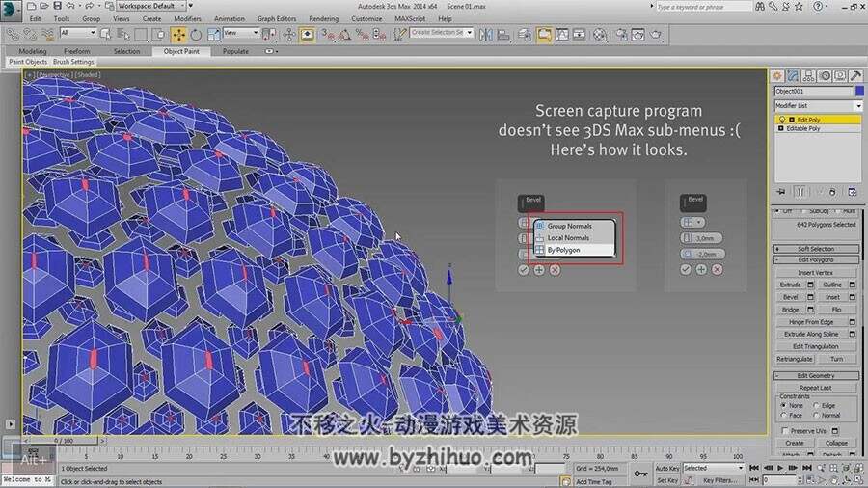Viewport: 868px width, 488px height.
Task: Expand the Soft Selection rollout
Action: [x=817, y=249]
